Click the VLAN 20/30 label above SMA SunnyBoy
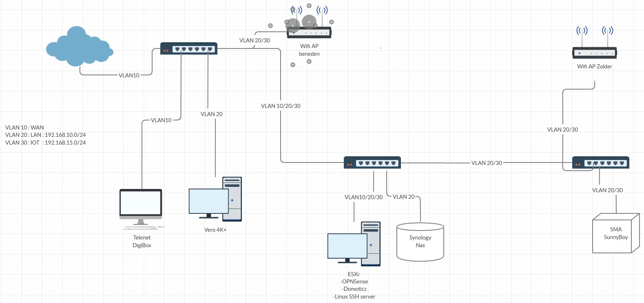 coord(607,190)
